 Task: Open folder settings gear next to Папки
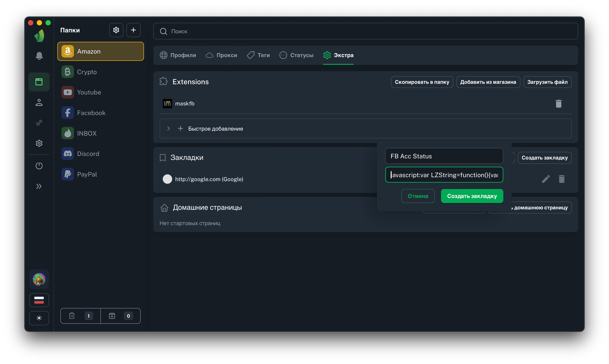coord(116,30)
